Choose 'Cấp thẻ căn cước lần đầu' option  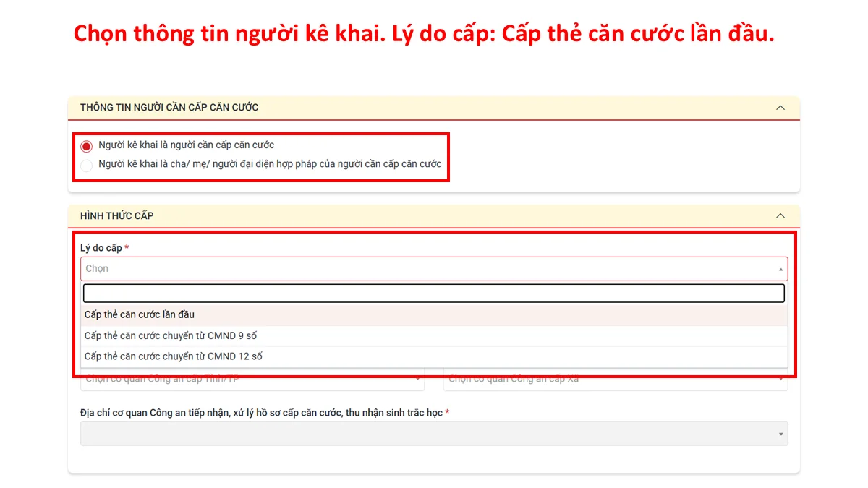[x=434, y=315]
